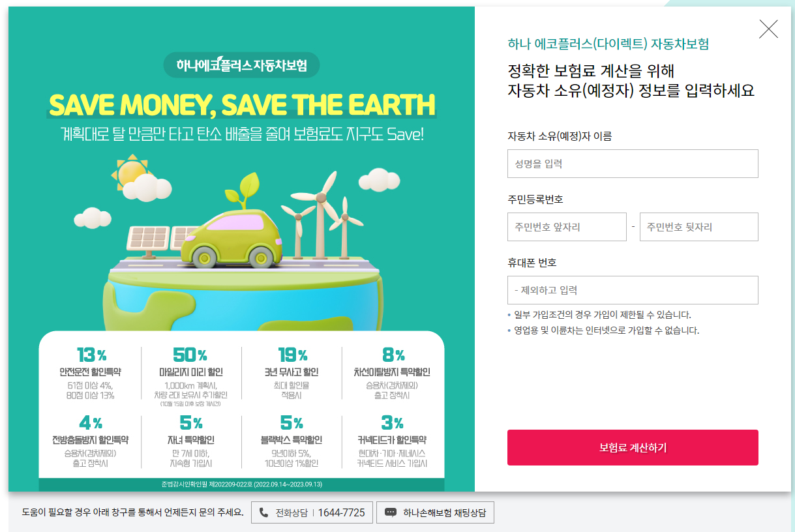This screenshot has width=795, height=532.
Task: Click the 성명을 입력 name input field
Action: 633,164
